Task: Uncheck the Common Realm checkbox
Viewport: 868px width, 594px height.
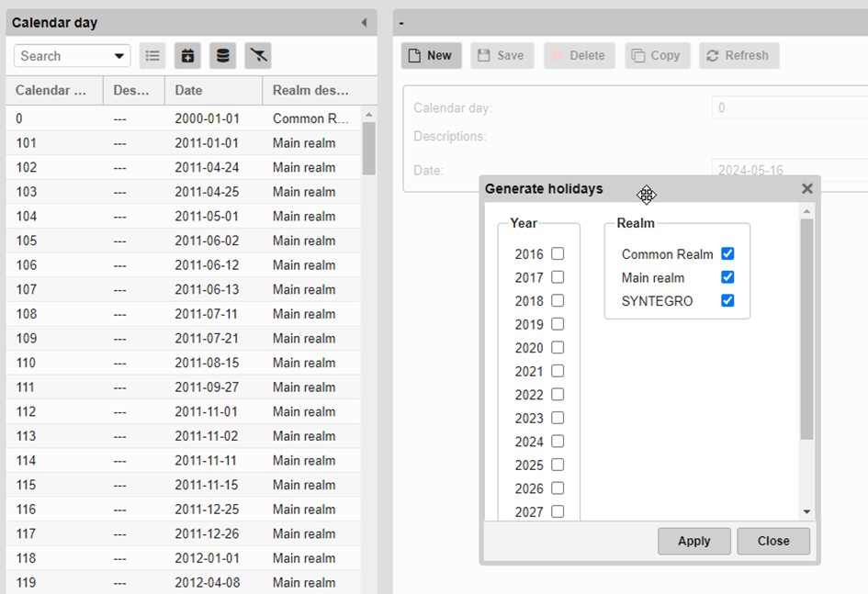Action: 727,253
